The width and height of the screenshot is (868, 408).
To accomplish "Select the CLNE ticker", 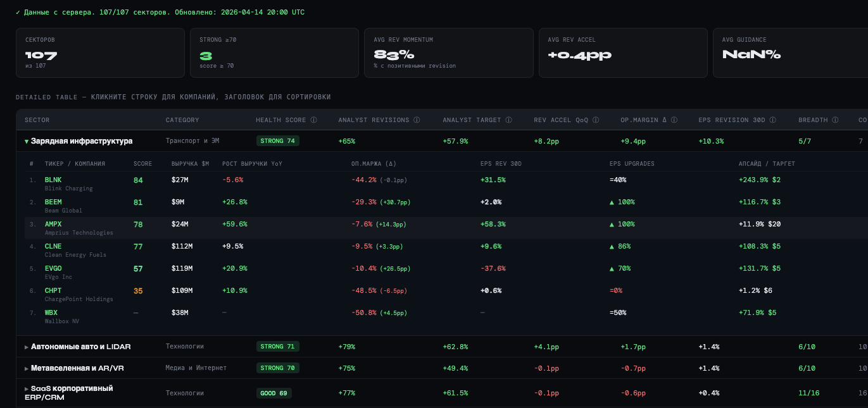I will point(53,246).
